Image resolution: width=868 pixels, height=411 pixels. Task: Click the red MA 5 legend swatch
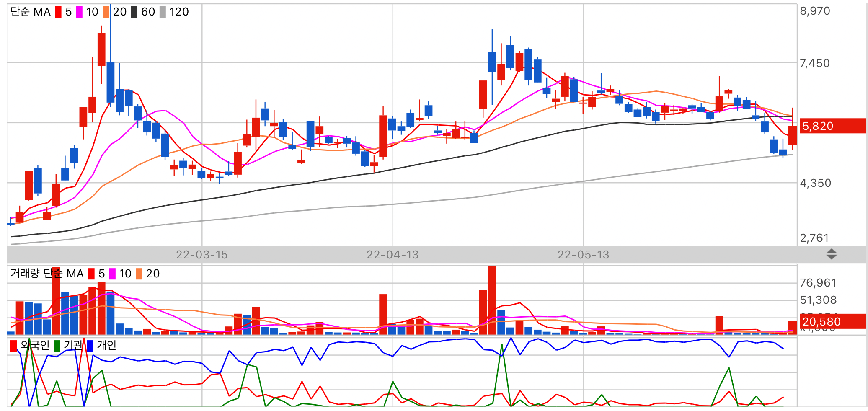[58, 12]
